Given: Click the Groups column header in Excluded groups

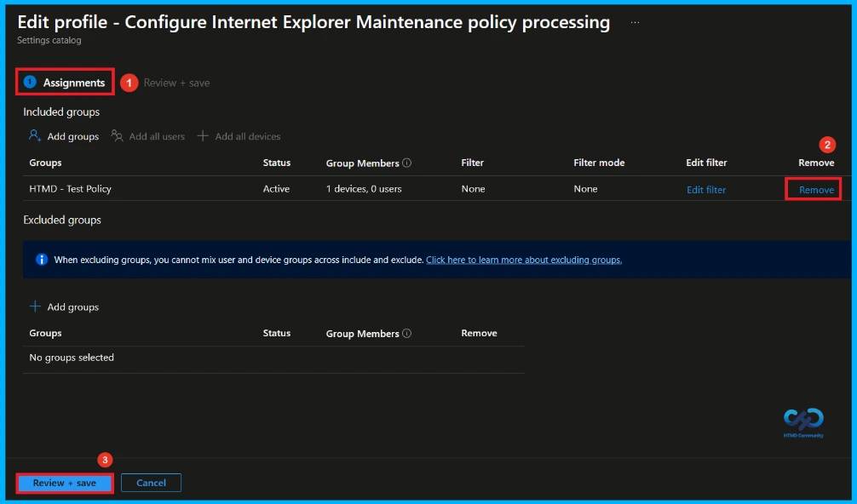Looking at the screenshot, I should 45,333.
